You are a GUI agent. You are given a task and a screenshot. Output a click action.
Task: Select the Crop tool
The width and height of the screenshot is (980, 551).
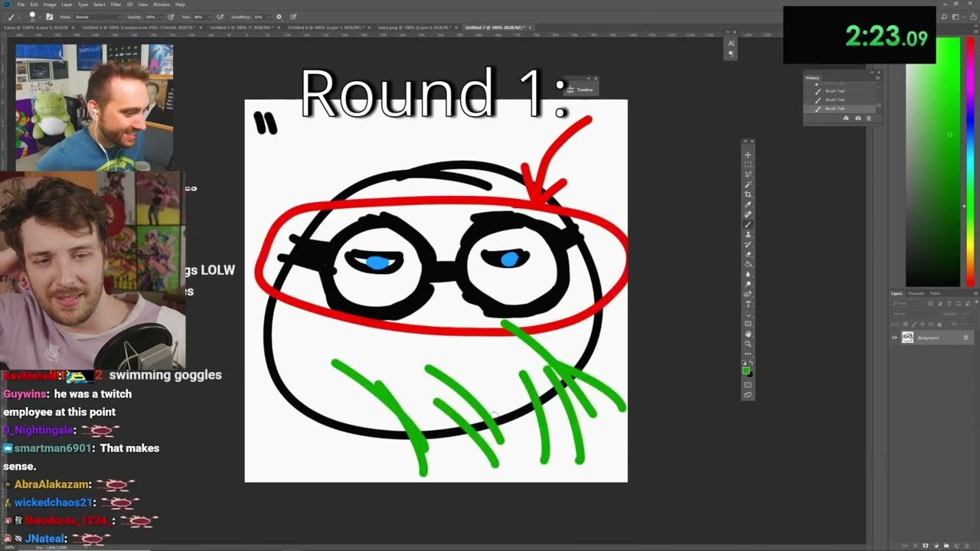748,194
